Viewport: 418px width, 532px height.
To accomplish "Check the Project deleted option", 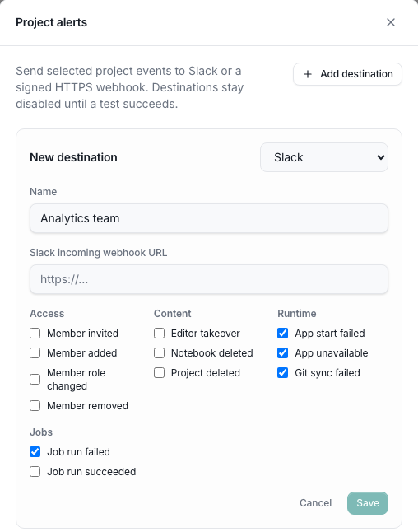I will tap(159, 372).
